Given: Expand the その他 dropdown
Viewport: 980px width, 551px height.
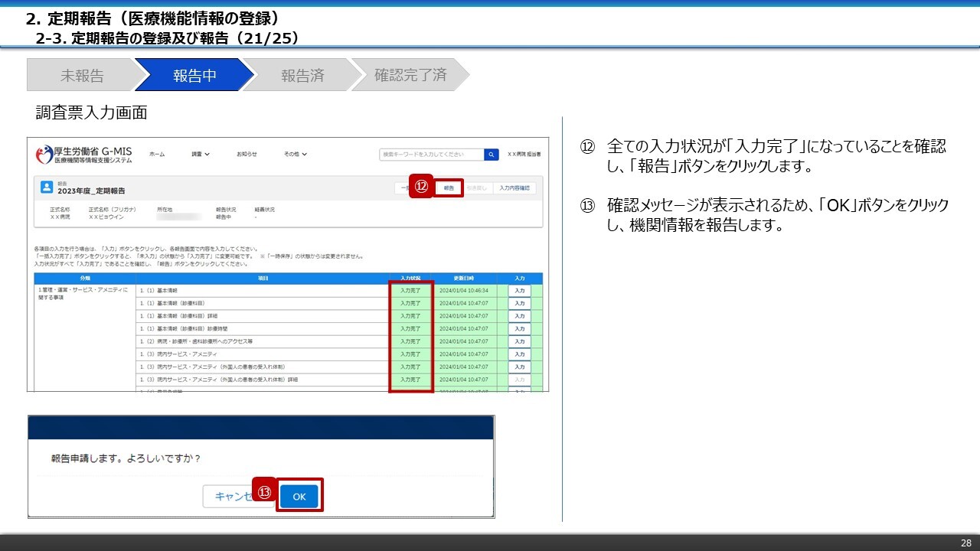Looking at the screenshot, I should tap(295, 154).
